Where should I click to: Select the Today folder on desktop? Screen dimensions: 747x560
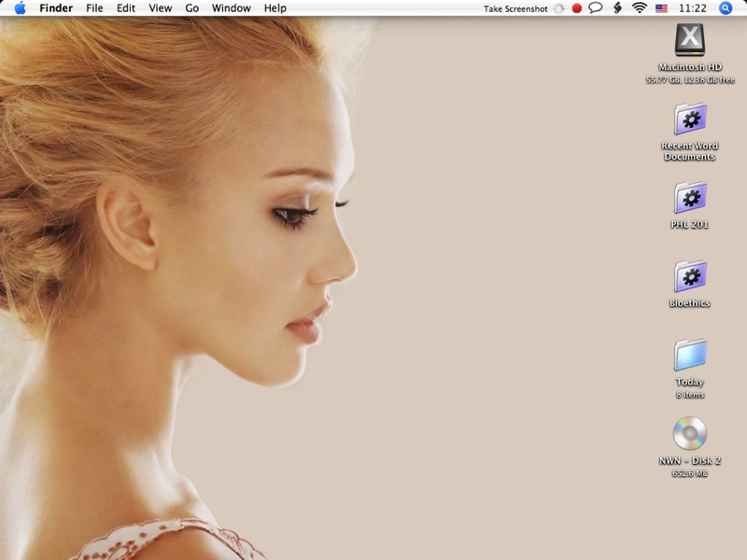689,355
